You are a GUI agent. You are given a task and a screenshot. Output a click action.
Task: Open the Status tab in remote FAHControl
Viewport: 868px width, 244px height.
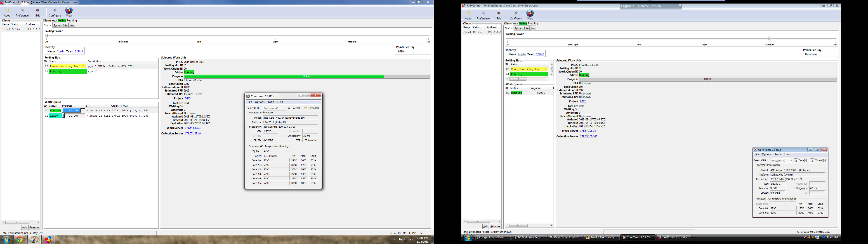point(508,28)
